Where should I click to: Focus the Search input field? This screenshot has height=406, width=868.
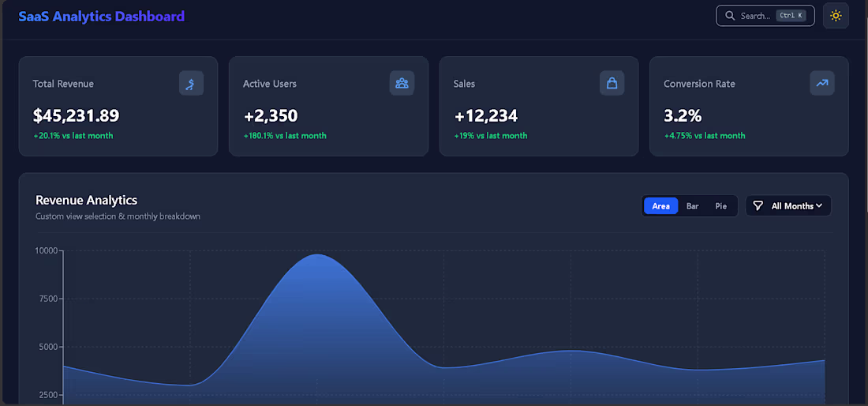765,16
